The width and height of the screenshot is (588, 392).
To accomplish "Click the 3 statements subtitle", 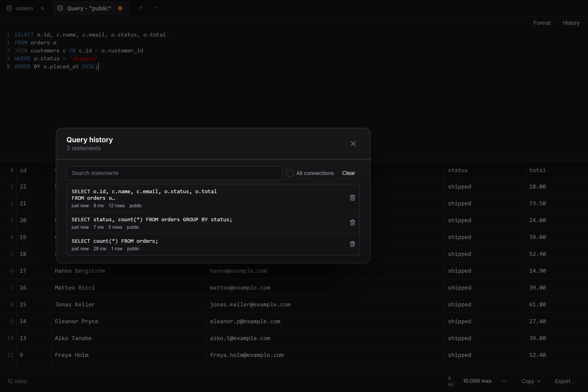I will [x=84, y=148].
